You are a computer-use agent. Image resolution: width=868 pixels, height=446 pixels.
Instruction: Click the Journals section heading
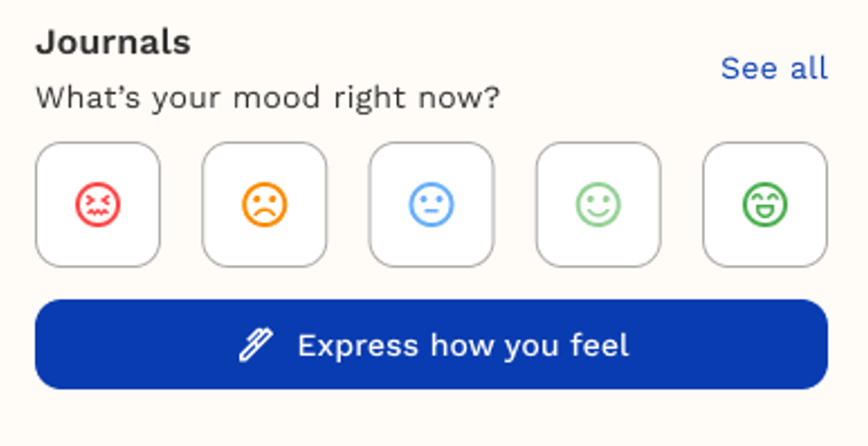112,43
